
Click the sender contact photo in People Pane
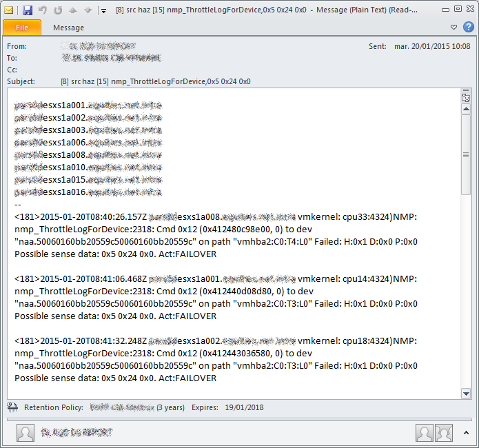point(25,433)
